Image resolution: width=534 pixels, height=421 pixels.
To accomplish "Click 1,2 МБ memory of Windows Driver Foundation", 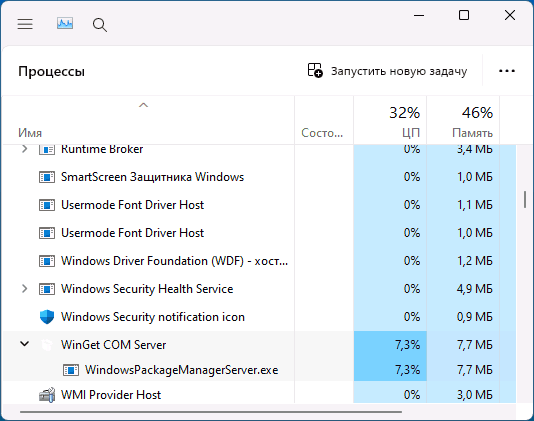I will click(x=475, y=261).
